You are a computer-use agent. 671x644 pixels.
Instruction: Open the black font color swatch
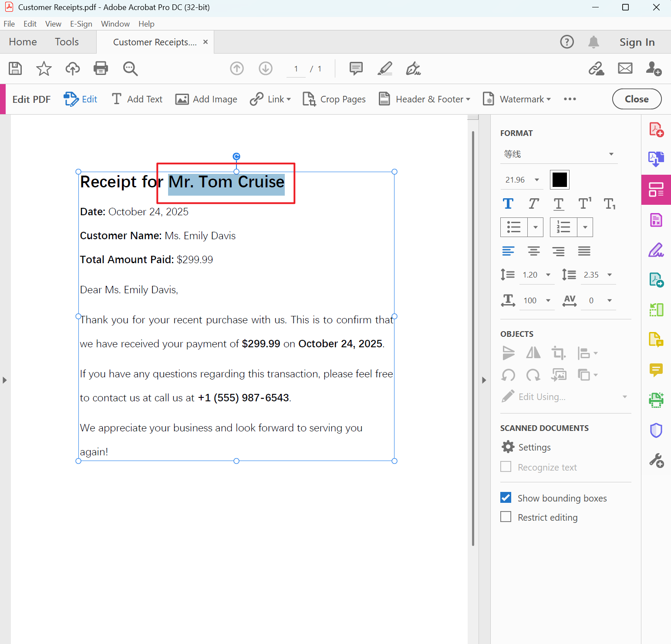pos(560,180)
